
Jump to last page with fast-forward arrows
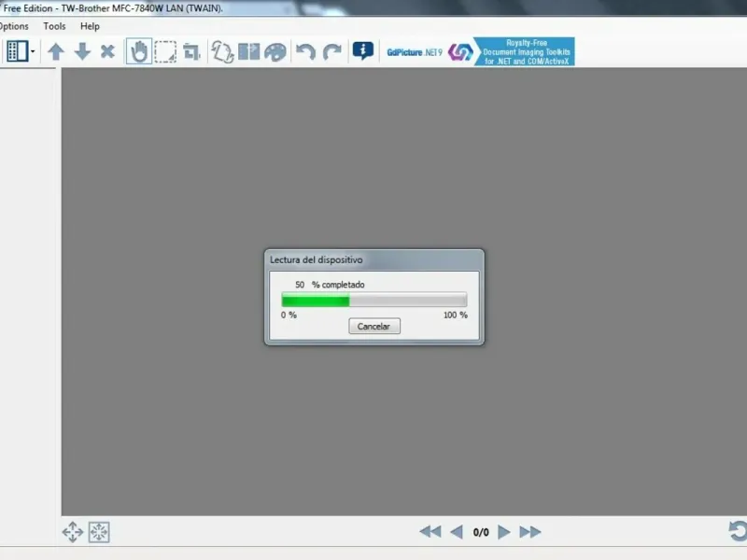(x=529, y=532)
